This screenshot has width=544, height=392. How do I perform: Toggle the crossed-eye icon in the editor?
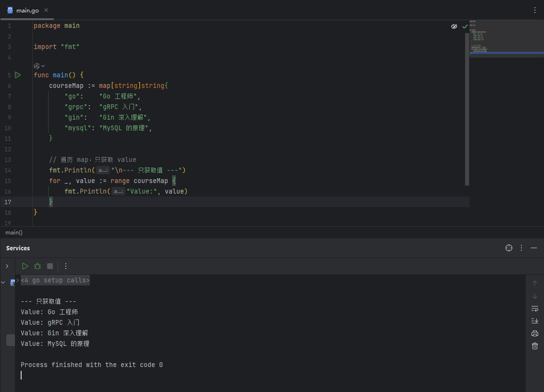coord(454,26)
